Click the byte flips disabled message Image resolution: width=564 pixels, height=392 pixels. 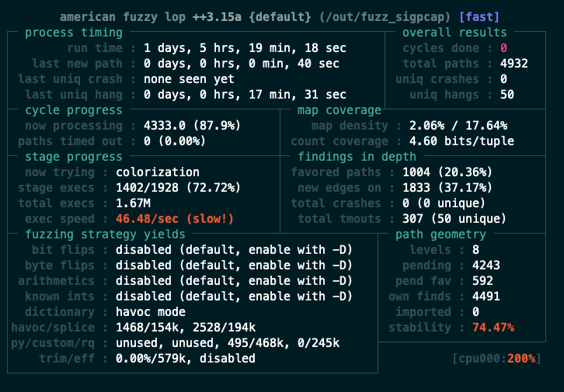pos(234,265)
